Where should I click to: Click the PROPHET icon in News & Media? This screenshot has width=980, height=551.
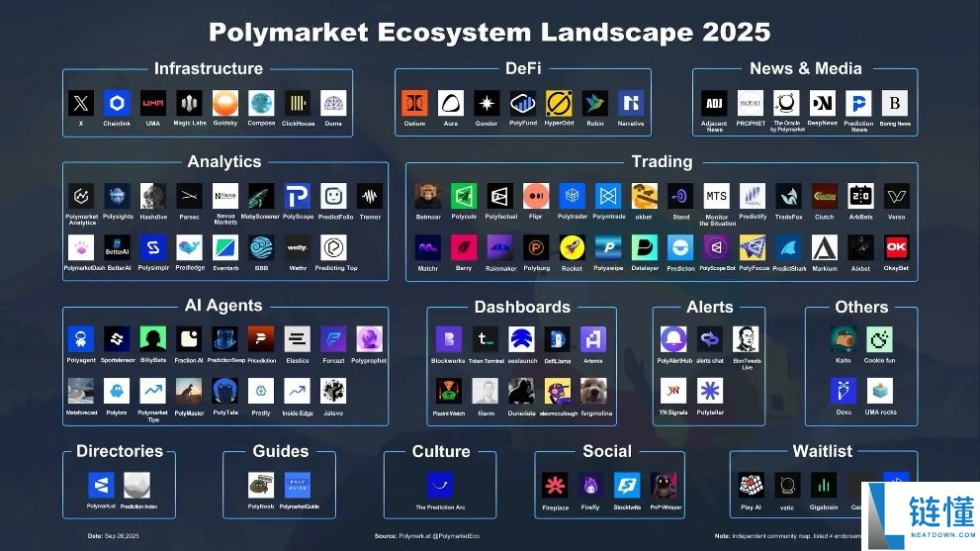tap(750, 103)
